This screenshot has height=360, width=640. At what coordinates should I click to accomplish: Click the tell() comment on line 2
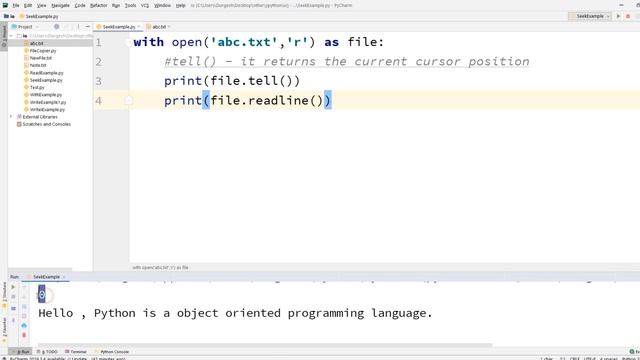(x=347, y=62)
